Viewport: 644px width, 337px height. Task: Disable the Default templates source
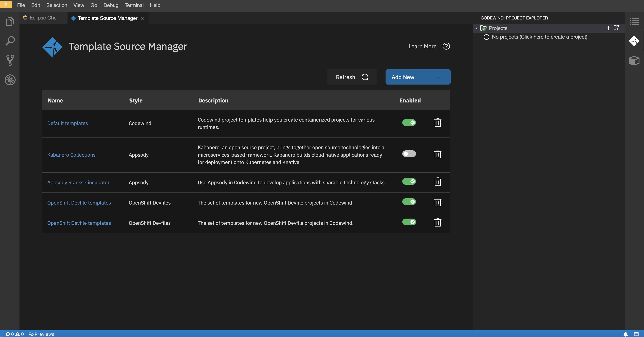[409, 122]
